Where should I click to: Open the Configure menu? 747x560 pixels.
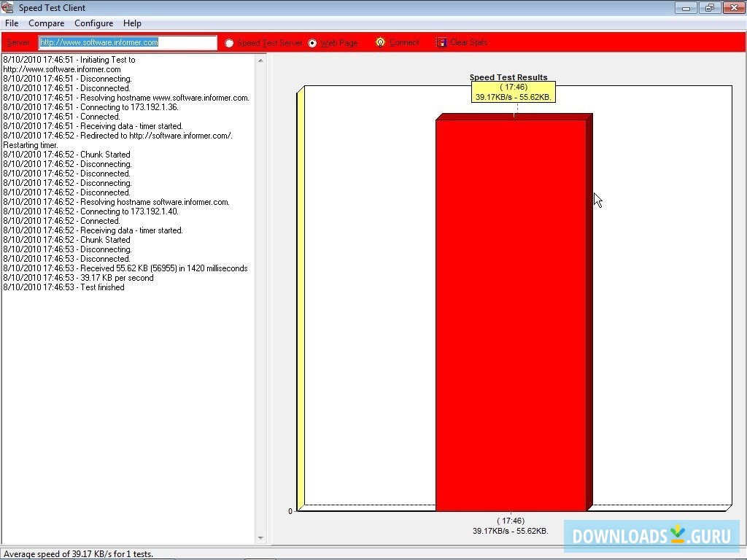coord(93,23)
